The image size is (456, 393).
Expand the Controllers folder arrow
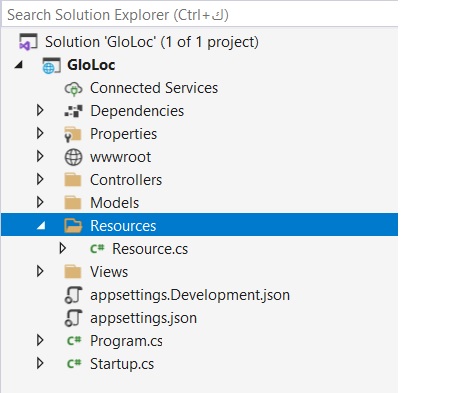point(40,179)
